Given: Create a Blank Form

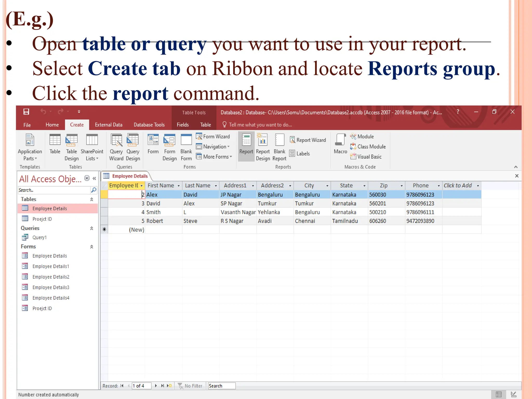Looking at the screenshot, I should [x=186, y=147].
